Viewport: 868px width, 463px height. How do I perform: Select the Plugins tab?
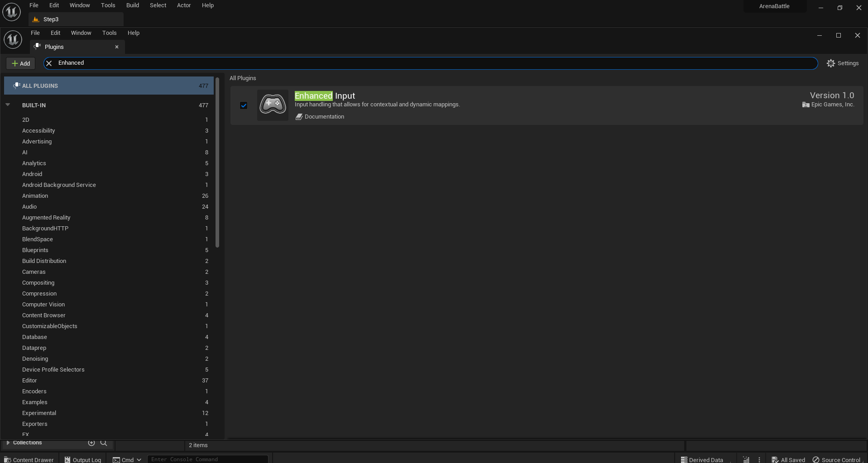pos(77,47)
